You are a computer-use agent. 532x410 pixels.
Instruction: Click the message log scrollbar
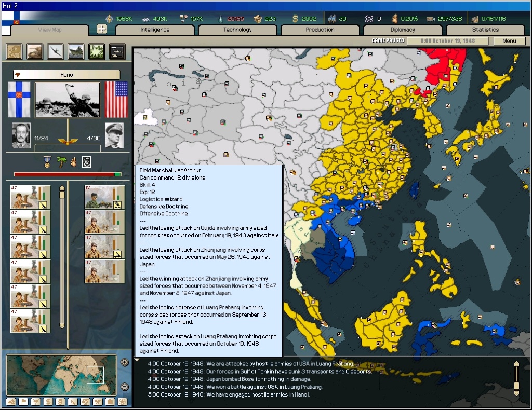coord(516,378)
